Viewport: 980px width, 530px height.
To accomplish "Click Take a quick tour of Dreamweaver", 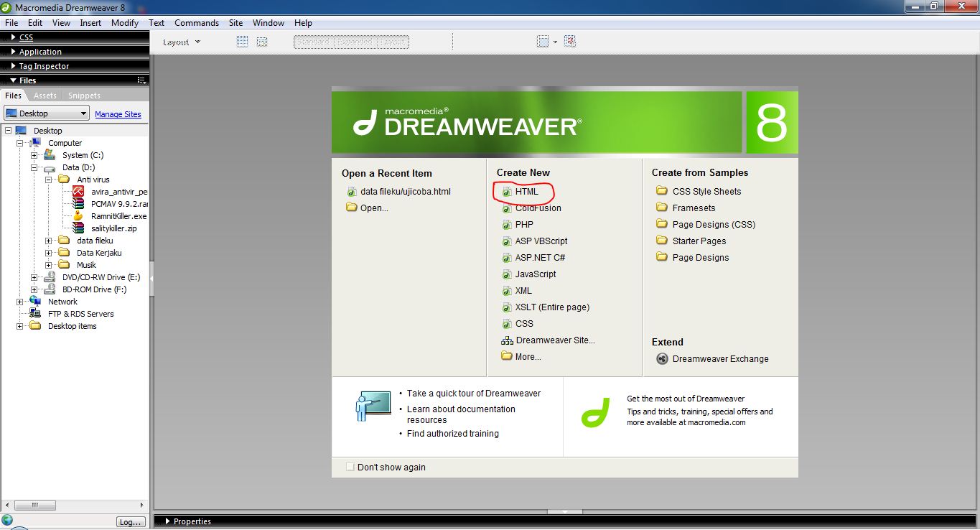I will click(474, 394).
